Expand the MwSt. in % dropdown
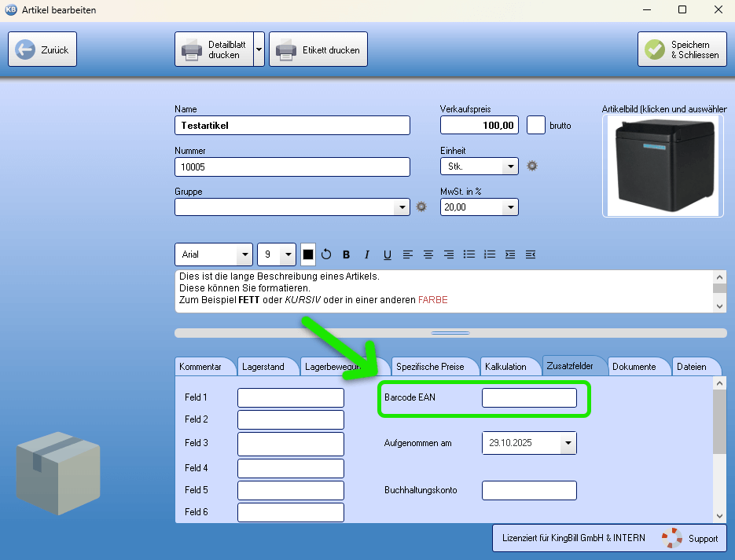Screen dimensions: 735x560 click(x=509, y=207)
